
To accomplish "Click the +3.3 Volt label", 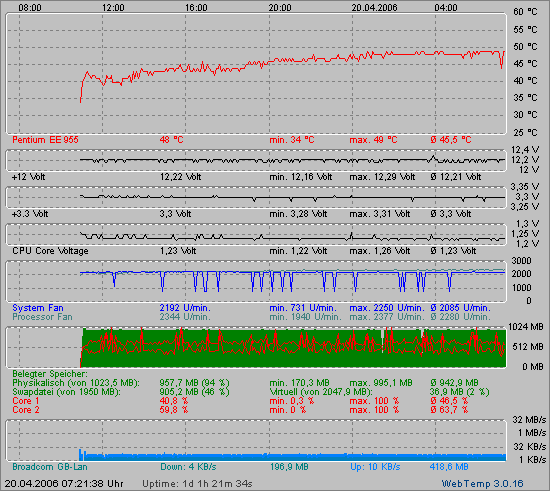I will [30, 214].
